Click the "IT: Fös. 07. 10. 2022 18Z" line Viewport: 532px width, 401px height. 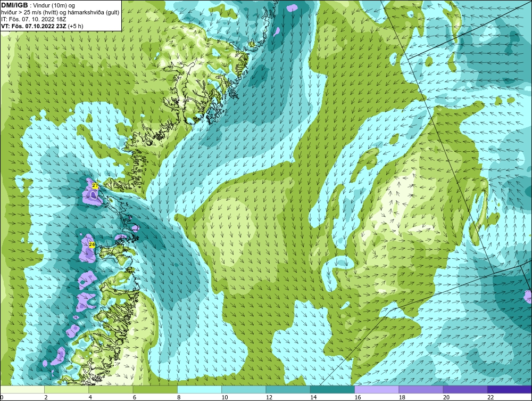[x=33, y=19]
